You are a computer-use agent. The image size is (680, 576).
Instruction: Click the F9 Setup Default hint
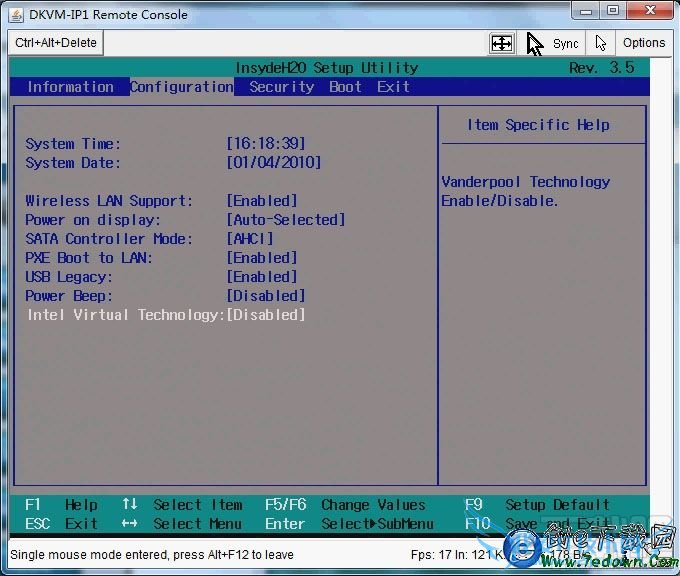(537, 504)
